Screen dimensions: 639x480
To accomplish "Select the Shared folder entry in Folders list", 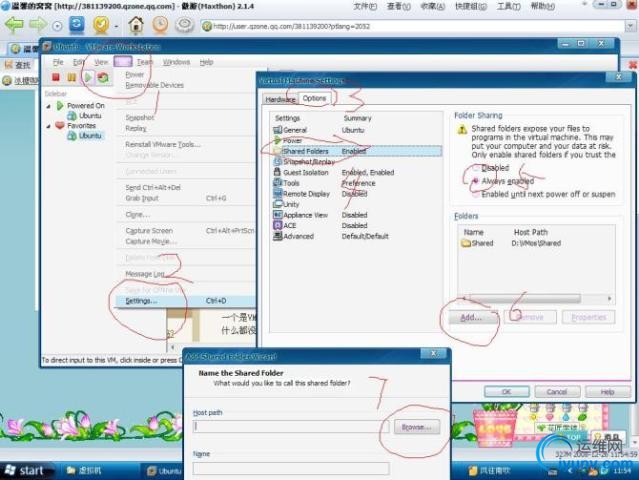I will click(x=477, y=243).
